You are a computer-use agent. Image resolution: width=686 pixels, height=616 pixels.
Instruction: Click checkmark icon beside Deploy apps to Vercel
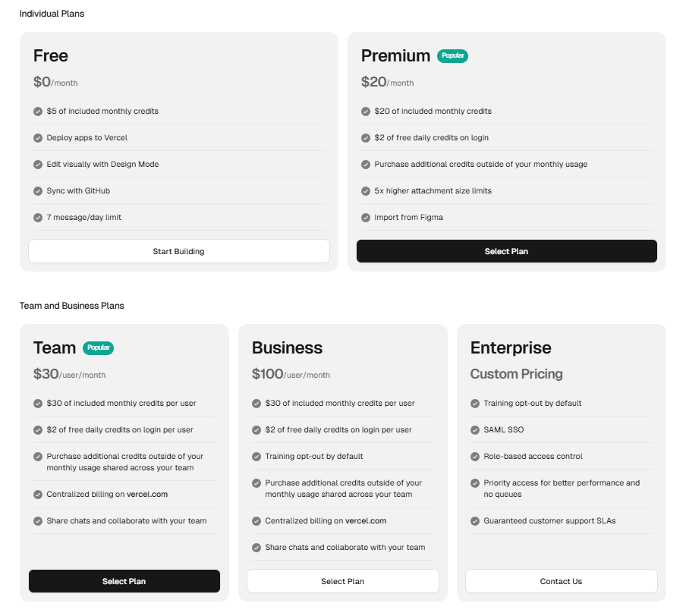coord(38,137)
